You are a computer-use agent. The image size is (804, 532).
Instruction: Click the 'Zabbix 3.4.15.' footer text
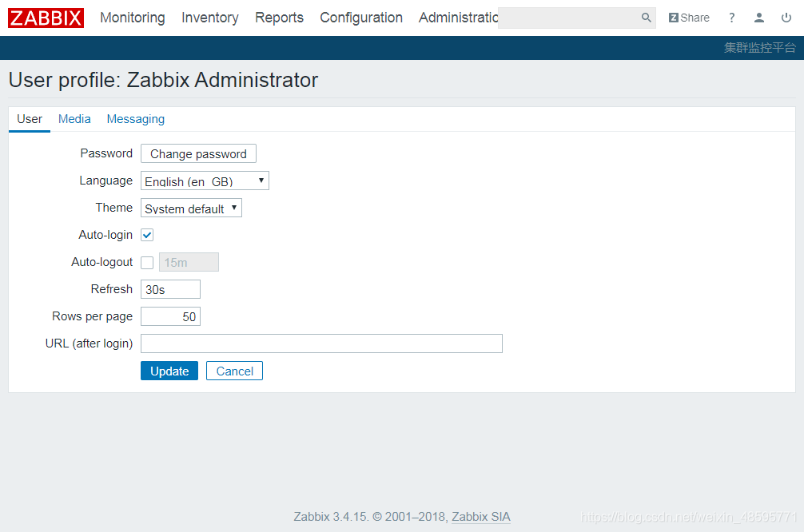click(331, 517)
